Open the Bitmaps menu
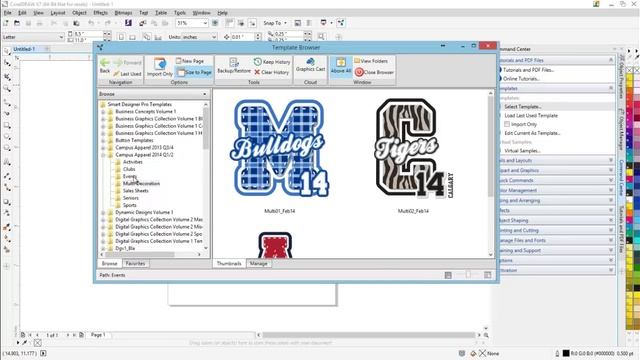This screenshot has width=640, height=360. pyautogui.click(x=123, y=13)
